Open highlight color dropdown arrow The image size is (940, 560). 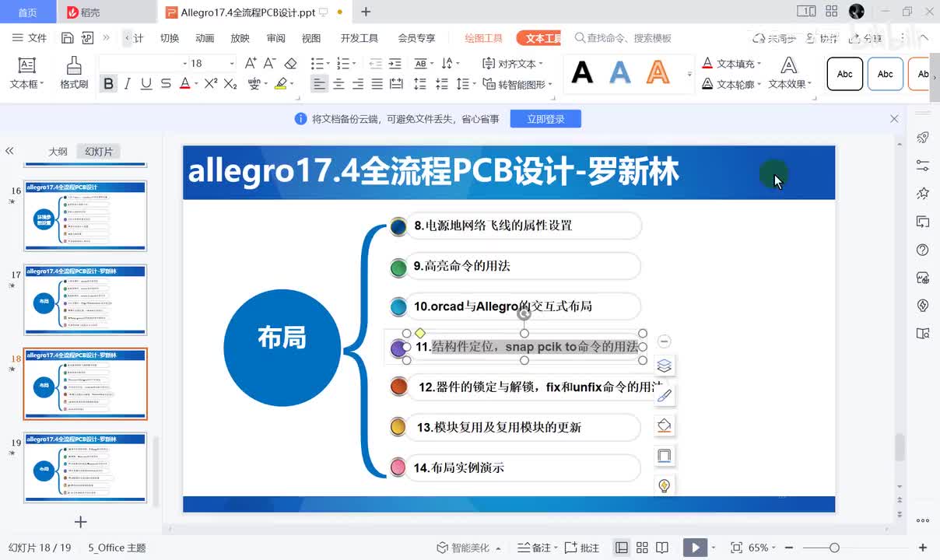click(x=291, y=84)
